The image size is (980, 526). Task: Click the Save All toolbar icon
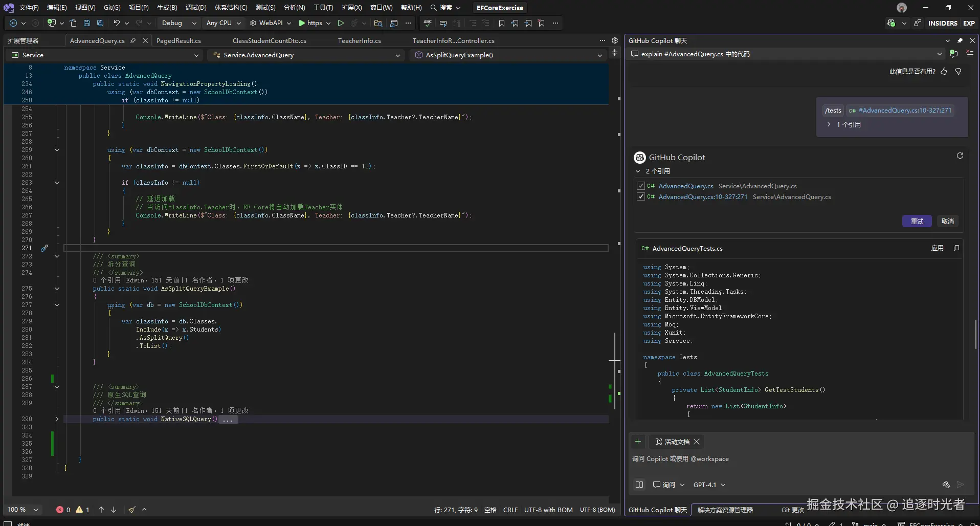[100, 23]
